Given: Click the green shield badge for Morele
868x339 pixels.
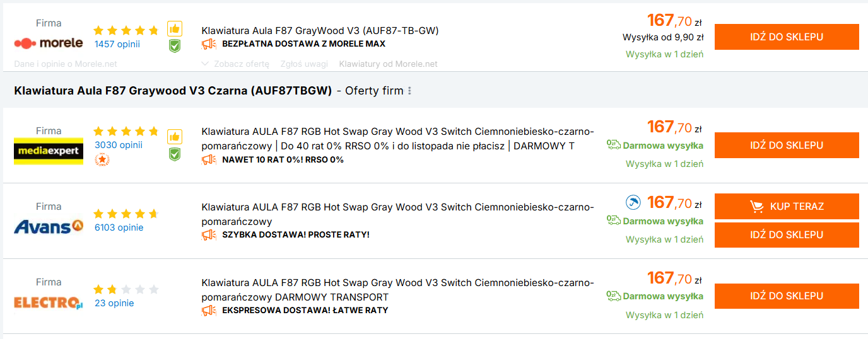Looking at the screenshot, I should click(x=175, y=45).
